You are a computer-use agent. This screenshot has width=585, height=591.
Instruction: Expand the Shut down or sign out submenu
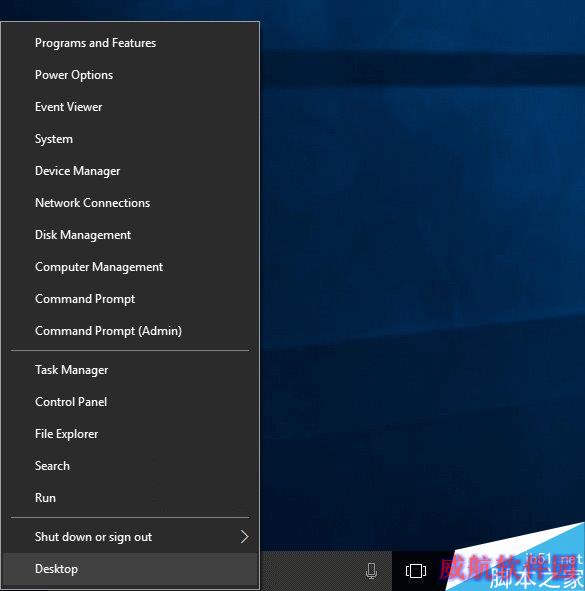(x=130, y=537)
